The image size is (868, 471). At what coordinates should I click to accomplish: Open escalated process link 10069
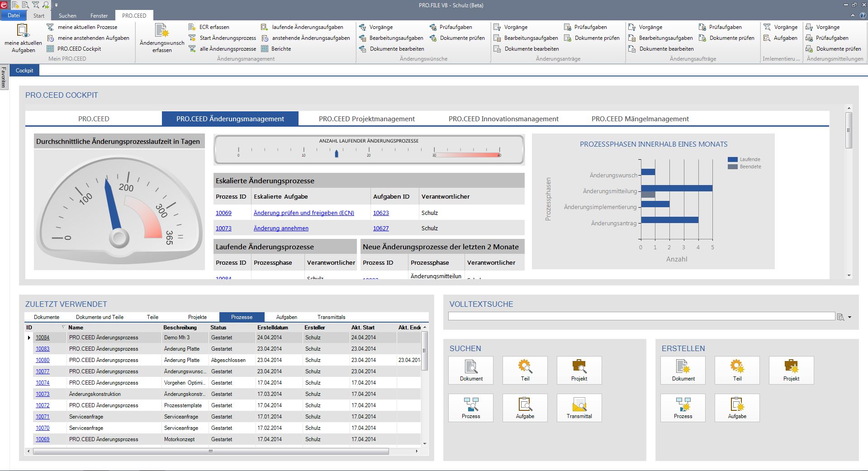pyautogui.click(x=223, y=213)
